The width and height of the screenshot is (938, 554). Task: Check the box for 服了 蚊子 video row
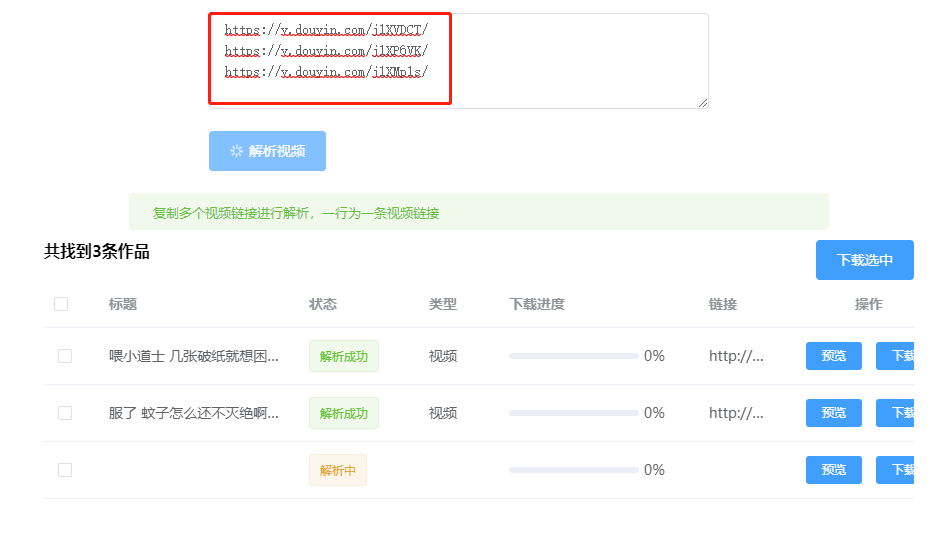(65, 413)
